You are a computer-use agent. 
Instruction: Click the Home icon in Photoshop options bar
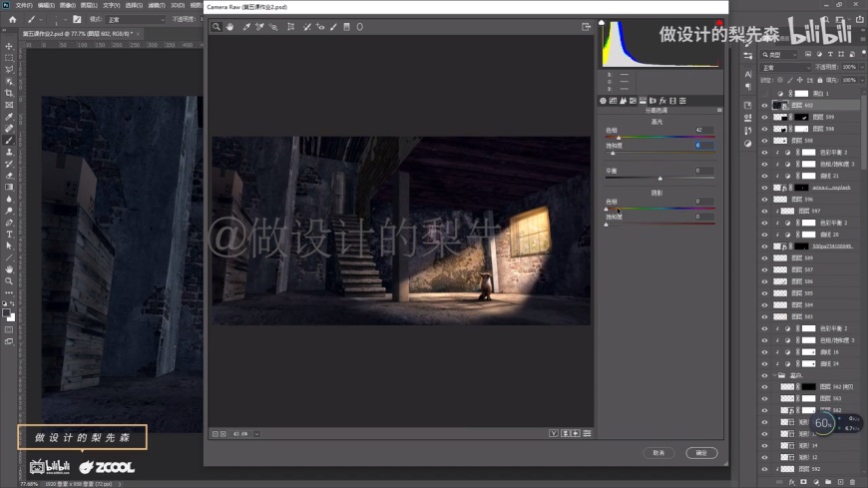(12, 19)
